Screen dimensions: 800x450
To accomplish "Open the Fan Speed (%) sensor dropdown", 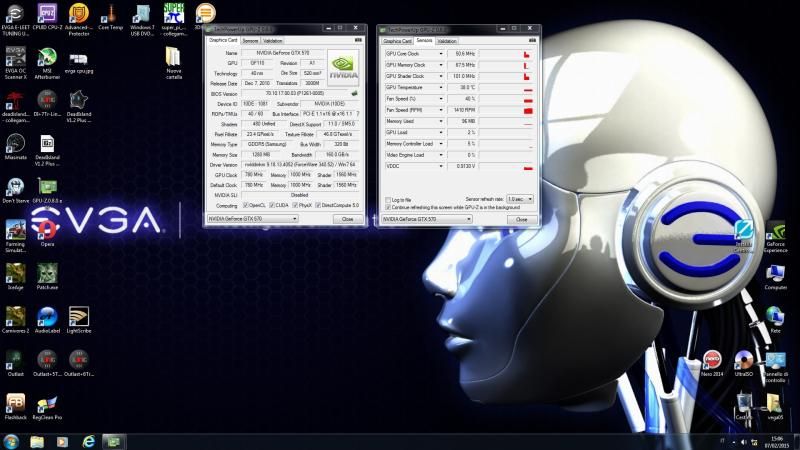I will (x=441, y=98).
